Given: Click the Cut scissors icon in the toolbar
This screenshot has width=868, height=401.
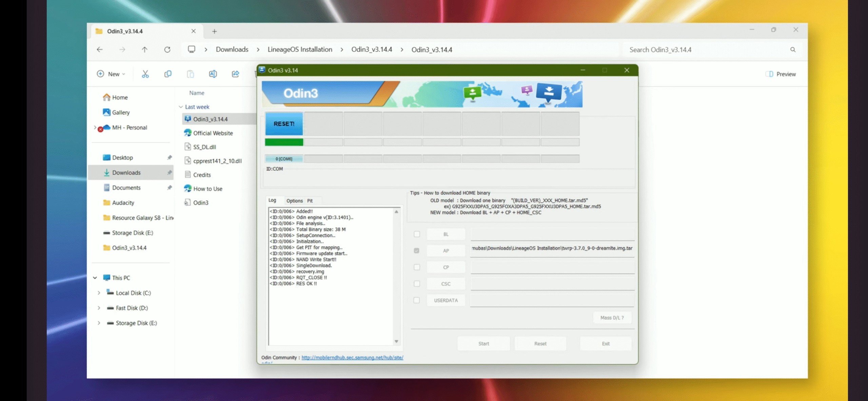Looking at the screenshot, I should pyautogui.click(x=145, y=74).
